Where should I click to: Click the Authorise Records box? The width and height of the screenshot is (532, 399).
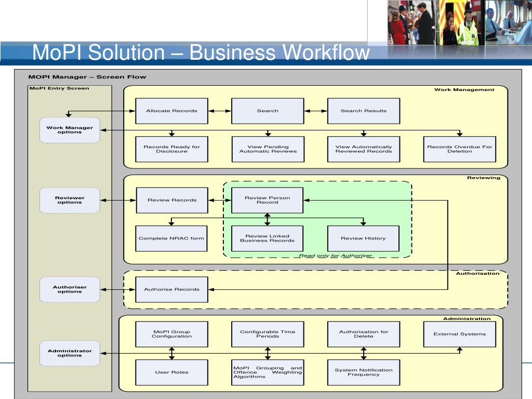171,289
